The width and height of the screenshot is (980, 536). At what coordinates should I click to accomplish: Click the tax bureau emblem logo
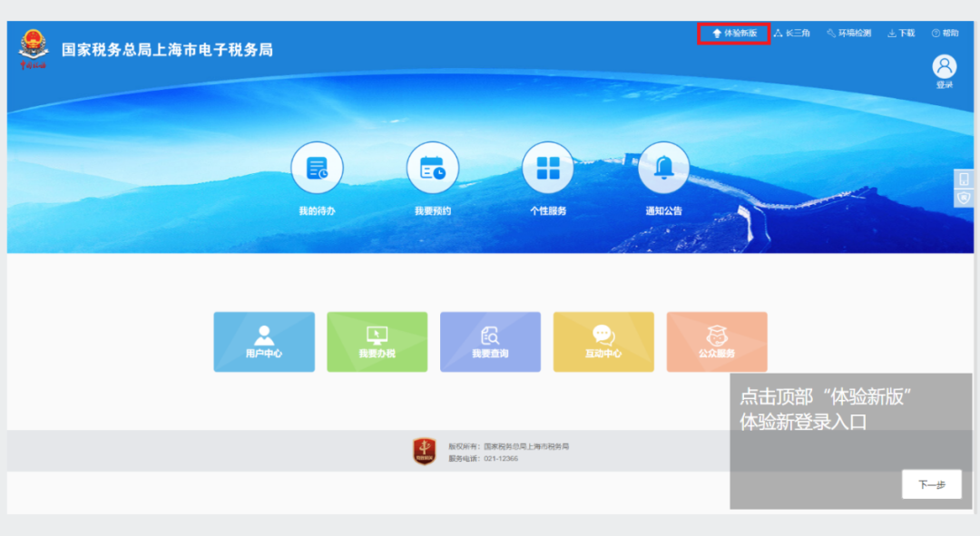pos(34,47)
